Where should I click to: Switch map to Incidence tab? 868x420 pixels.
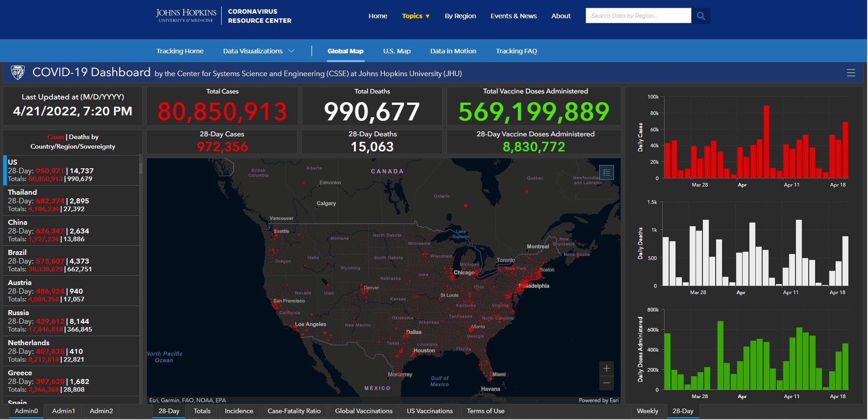[x=239, y=411]
